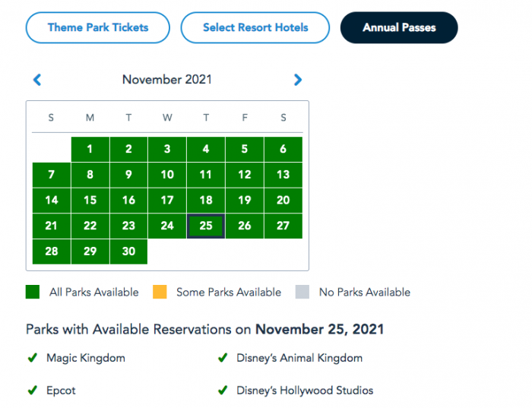Select the Annual Passes tab
532x408 pixels.
click(399, 27)
